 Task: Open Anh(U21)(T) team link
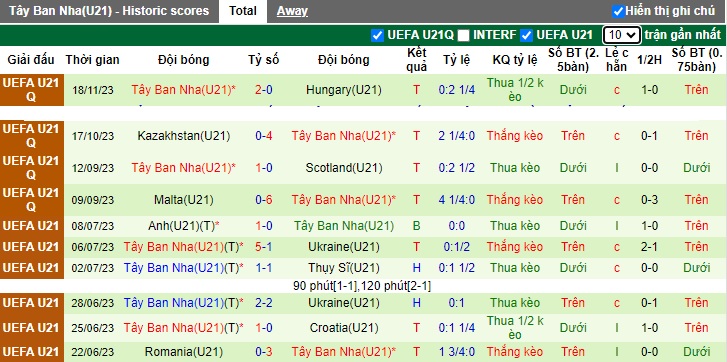pyautogui.click(x=184, y=226)
